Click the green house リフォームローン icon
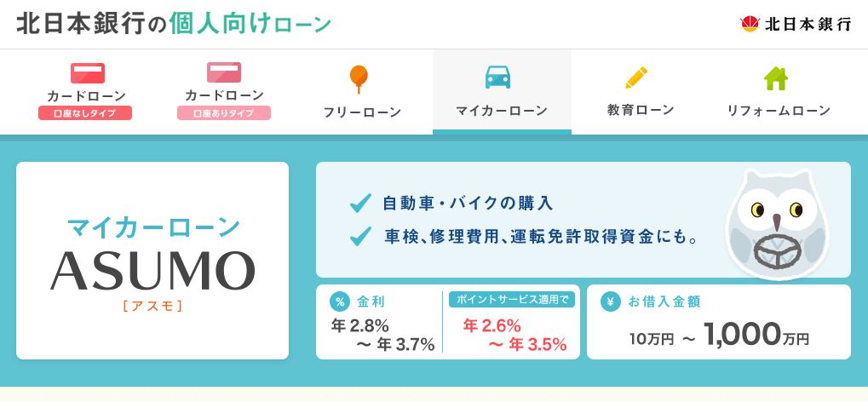This screenshot has width=868, height=402. click(x=775, y=78)
